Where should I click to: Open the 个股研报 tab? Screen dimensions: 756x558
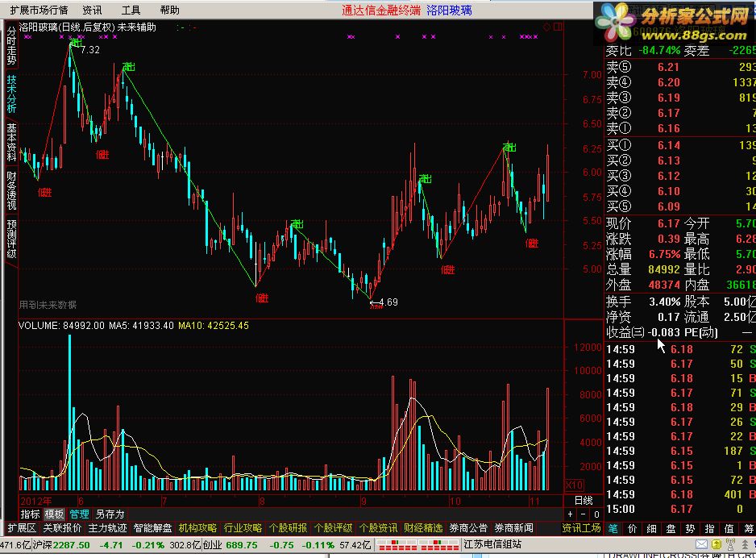[289, 528]
